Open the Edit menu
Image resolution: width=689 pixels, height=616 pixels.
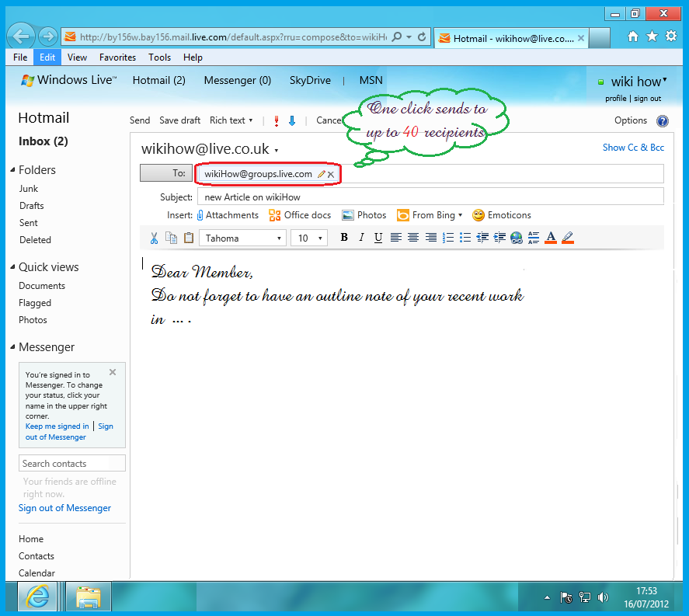click(x=47, y=57)
